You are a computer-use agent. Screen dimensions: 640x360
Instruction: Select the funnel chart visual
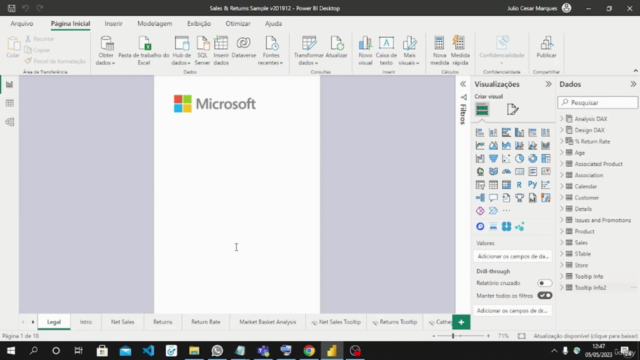tap(493, 158)
